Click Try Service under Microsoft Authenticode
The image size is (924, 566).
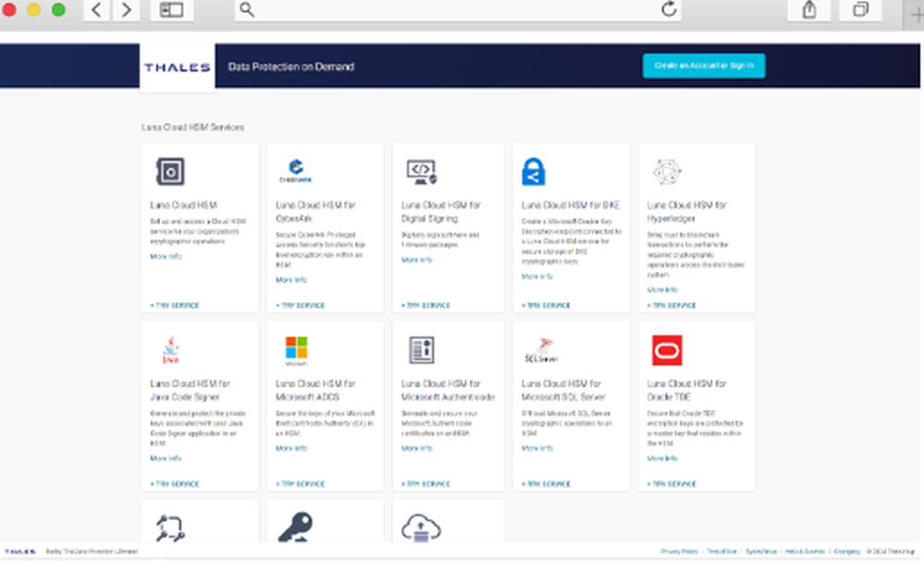pos(426,484)
